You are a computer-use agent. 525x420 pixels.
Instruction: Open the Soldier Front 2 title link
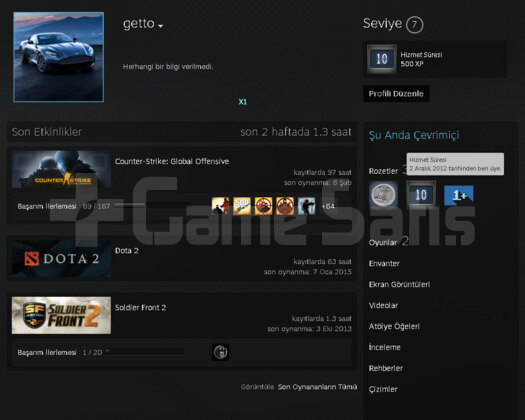coord(140,307)
